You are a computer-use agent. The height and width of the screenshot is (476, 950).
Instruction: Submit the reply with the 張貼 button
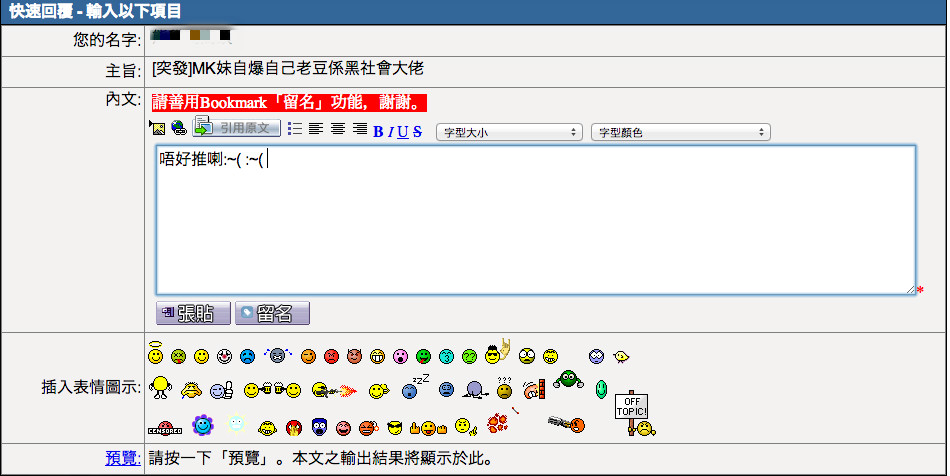(x=193, y=313)
